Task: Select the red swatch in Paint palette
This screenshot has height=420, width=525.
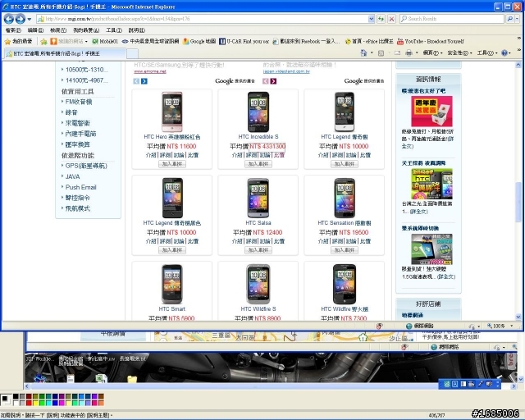Action: point(29,403)
